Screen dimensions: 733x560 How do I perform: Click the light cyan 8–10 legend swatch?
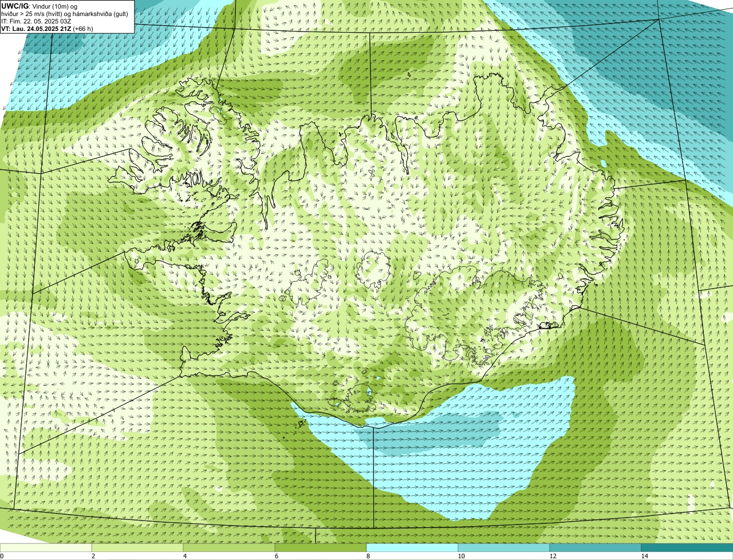pyautogui.click(x=412, y=548)
